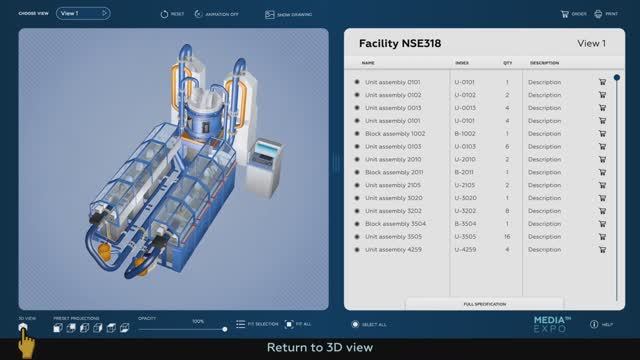The width and height of the screenshot is (640, 360).
Task: Add Unit assembly 2010 to cart
Action: pyautogui.click(x=602, y=159)
